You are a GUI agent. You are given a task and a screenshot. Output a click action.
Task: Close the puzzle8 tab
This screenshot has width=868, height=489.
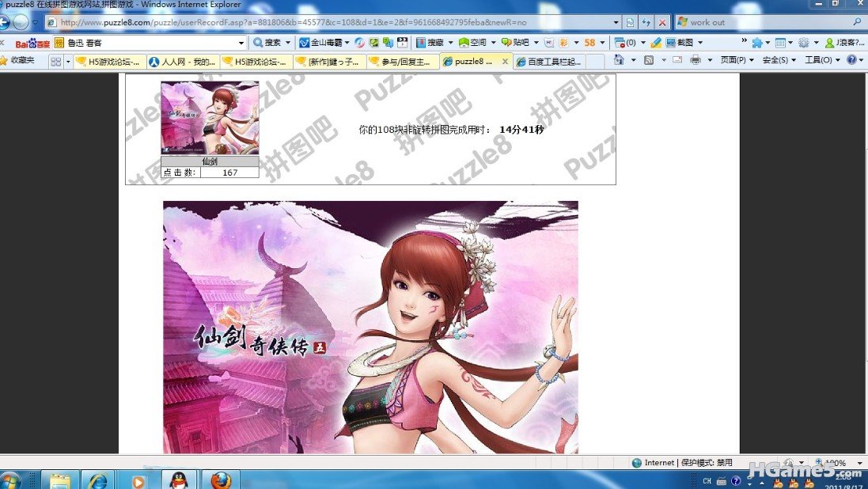505,62
